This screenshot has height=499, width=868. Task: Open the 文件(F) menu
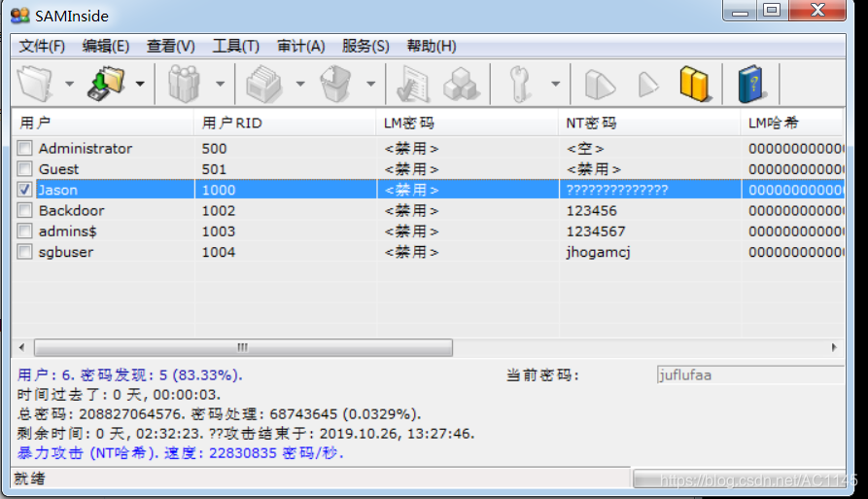tap(42, 46)
